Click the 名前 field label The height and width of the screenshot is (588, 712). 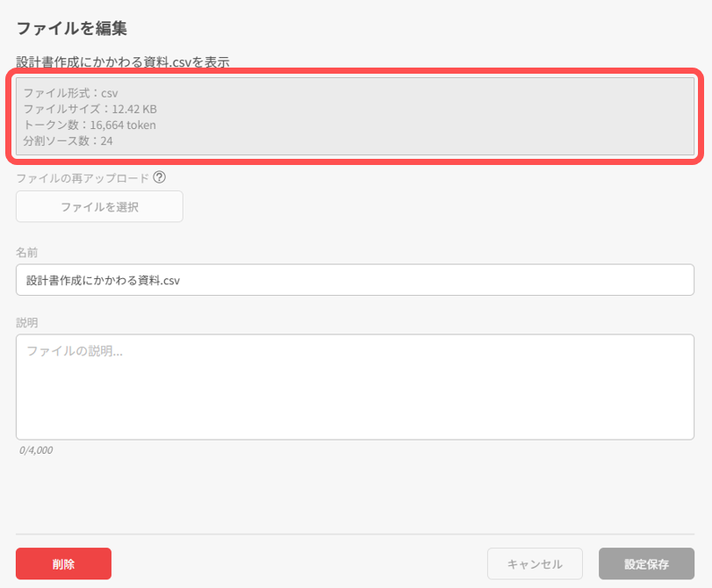tap(27, 252)
